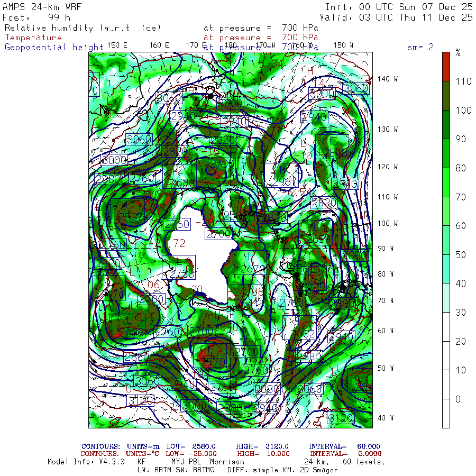
Task: Click the '40 W' longitude label
Action: (x=385, y=418)
